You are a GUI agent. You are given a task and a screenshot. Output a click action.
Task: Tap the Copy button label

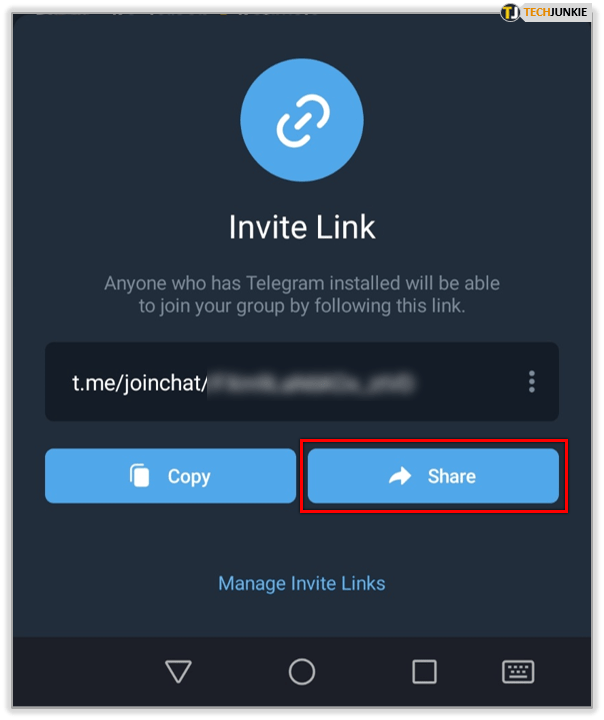tap(189, 477)
